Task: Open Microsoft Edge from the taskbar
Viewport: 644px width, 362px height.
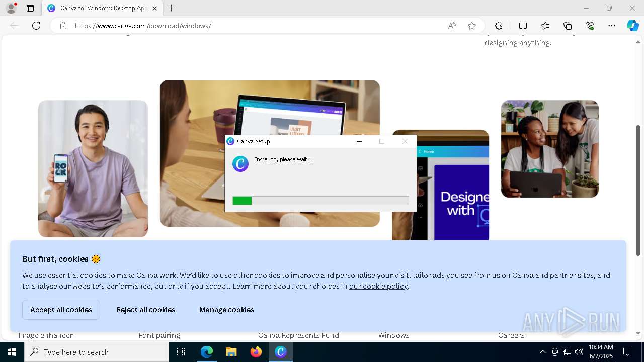Action: point(207,352)
